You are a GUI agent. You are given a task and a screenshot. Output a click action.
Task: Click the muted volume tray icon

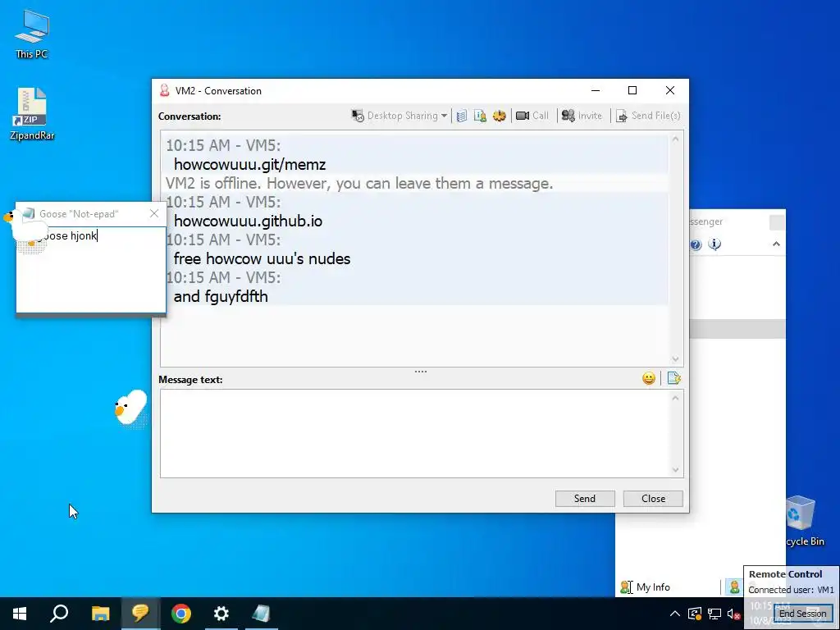[734, 614]
